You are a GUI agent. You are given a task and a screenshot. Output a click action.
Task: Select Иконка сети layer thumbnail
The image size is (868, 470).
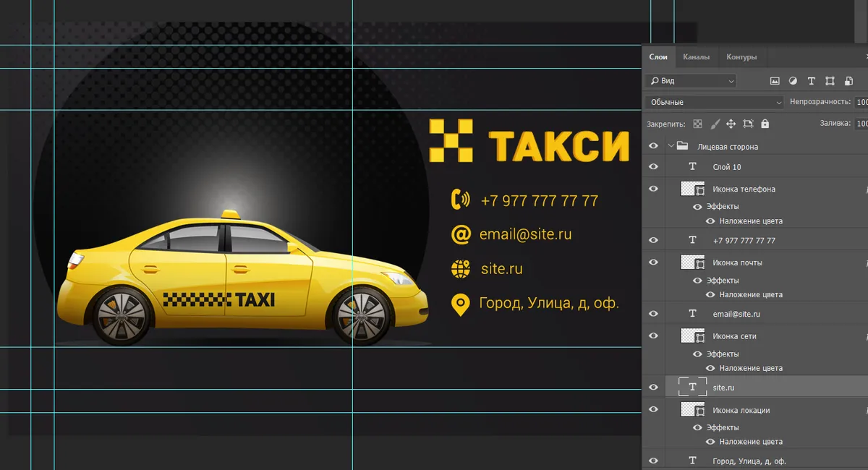(x=692, y=336)
